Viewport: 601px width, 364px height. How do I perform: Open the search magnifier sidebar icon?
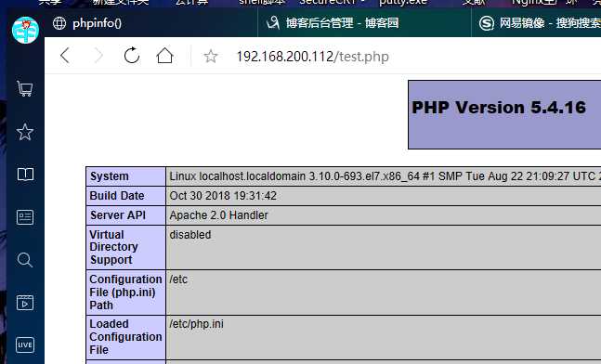point(25,260)
